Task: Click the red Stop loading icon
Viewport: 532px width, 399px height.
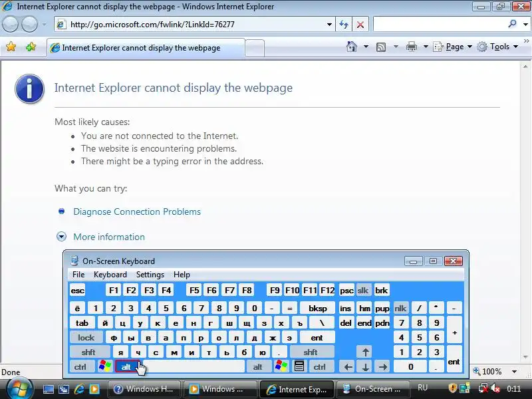Action: tap(360, 25)
